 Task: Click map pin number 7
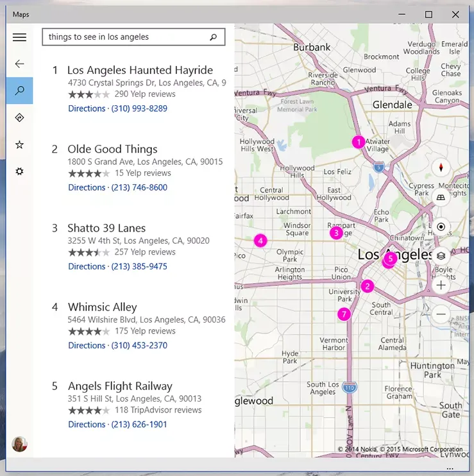[x=344, y=314]
